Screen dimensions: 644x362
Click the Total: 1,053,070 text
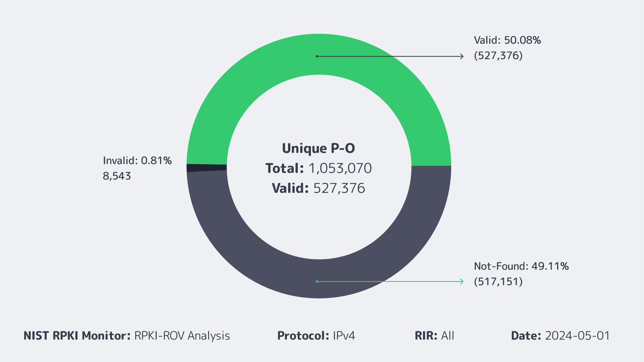click(x=318, y=168)
